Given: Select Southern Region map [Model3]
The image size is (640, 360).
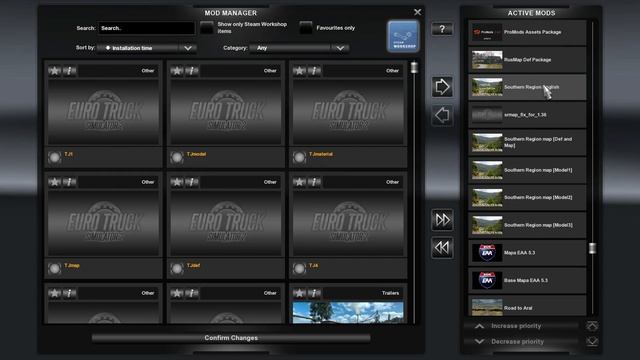Looking at the screenshot, I should point(527,225).
